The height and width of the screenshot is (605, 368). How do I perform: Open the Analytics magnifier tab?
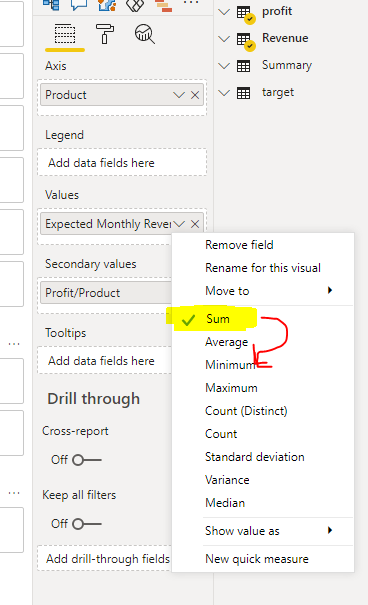pyautogui.click(x=145, y=34)
